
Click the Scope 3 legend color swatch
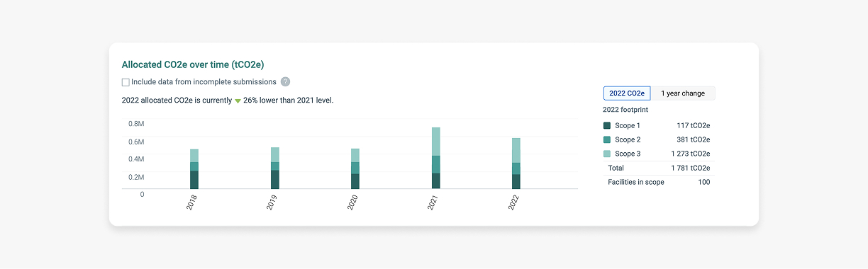pos(606,154)
